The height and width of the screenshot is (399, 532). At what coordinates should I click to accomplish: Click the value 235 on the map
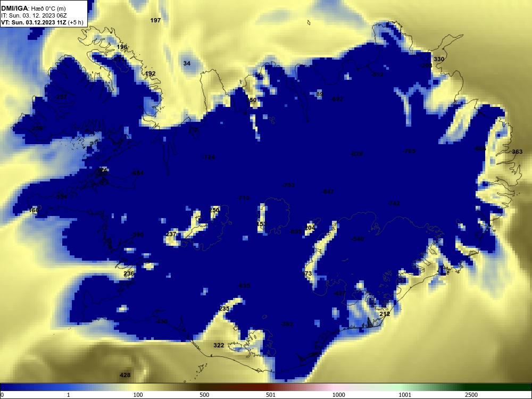pyautogui.click(x=225, y=309)
